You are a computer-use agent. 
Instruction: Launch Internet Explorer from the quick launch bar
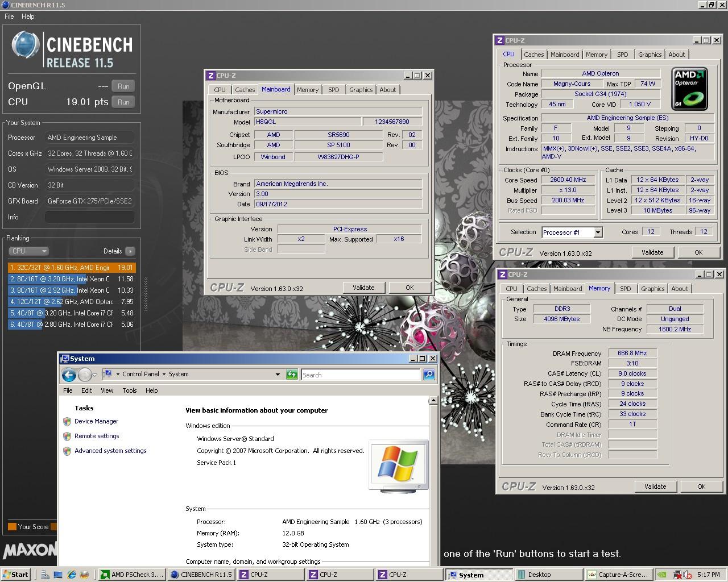[71, 575]
